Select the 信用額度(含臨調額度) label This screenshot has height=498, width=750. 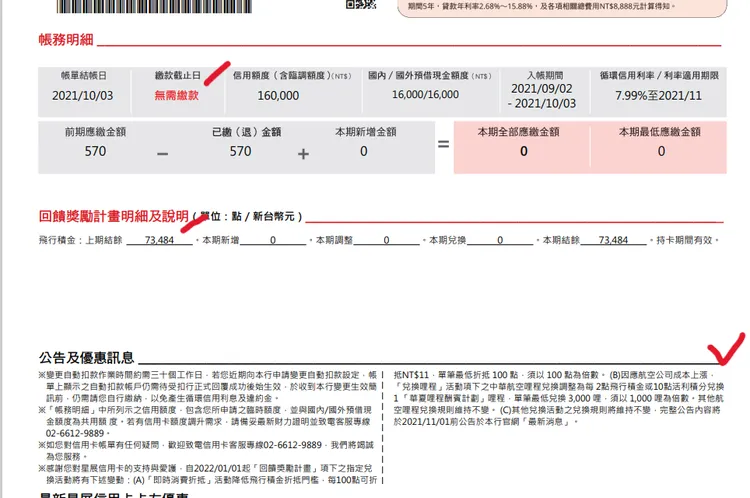(x=292, y=76)
